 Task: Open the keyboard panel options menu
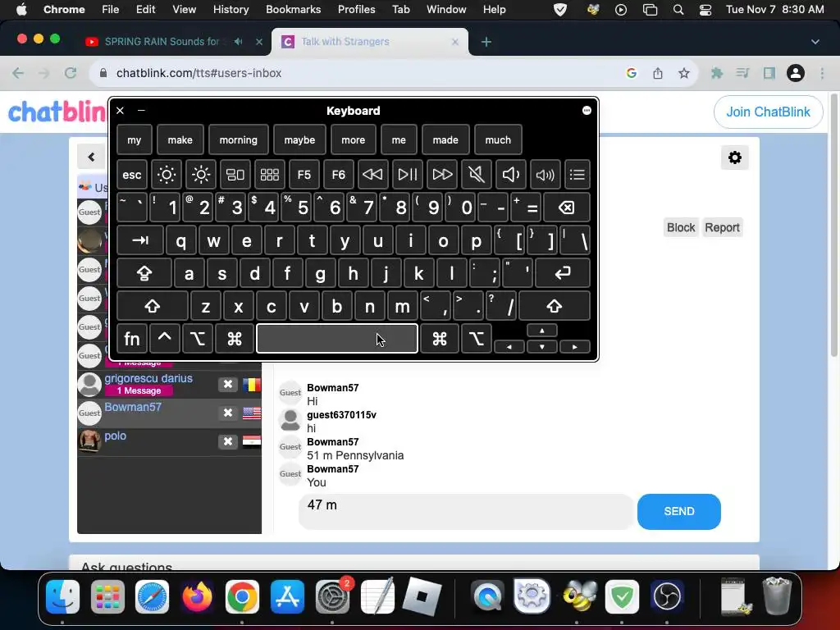[587, 111]
